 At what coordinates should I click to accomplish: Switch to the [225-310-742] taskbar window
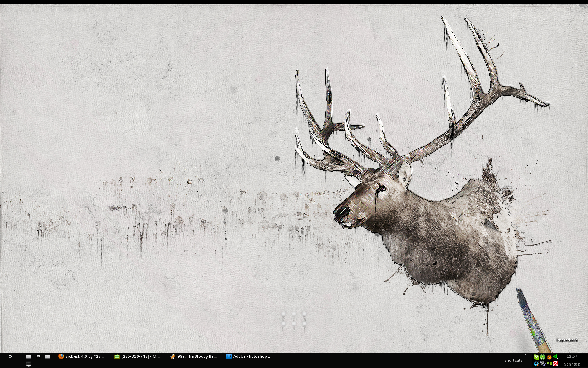(137, 356)
